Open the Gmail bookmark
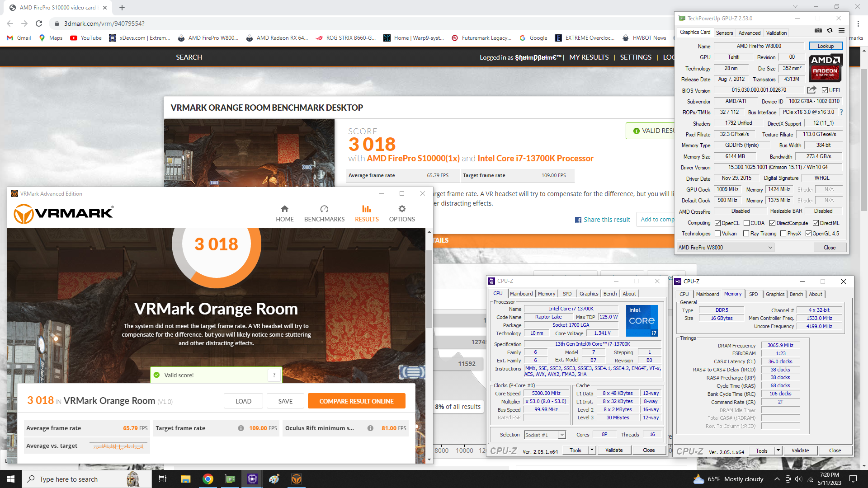 pos(19,38)
